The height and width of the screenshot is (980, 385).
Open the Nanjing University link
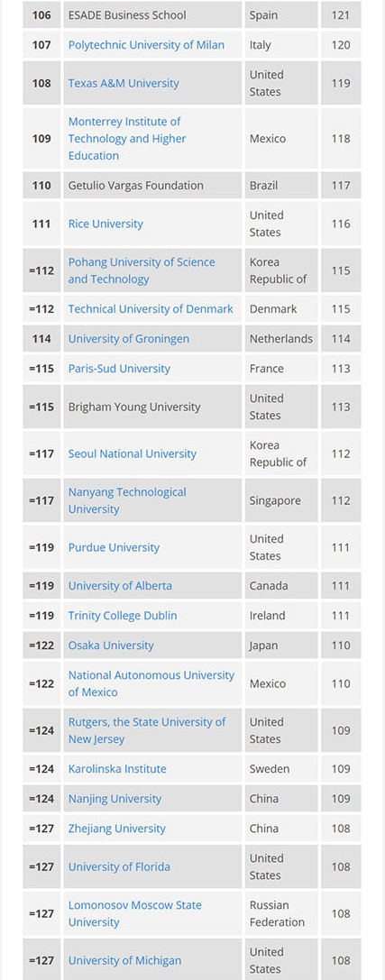coord(115,799)
